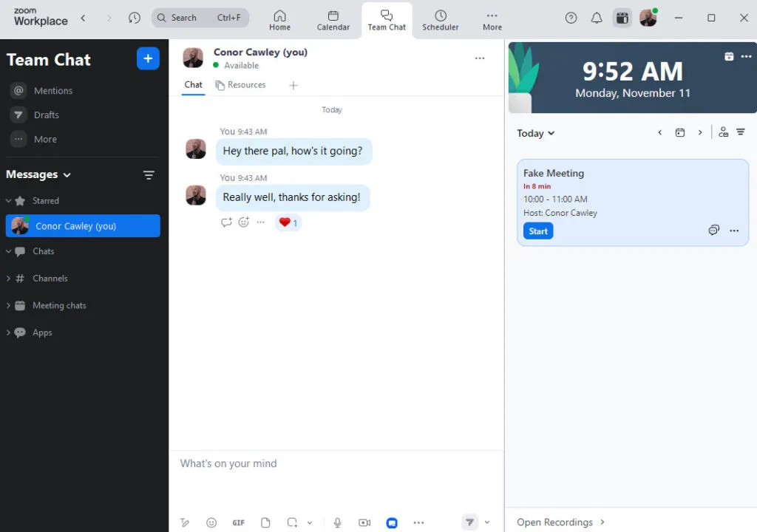Select the GIF picker icon
The image size is (757, 532).
click(x=238, y=522)
